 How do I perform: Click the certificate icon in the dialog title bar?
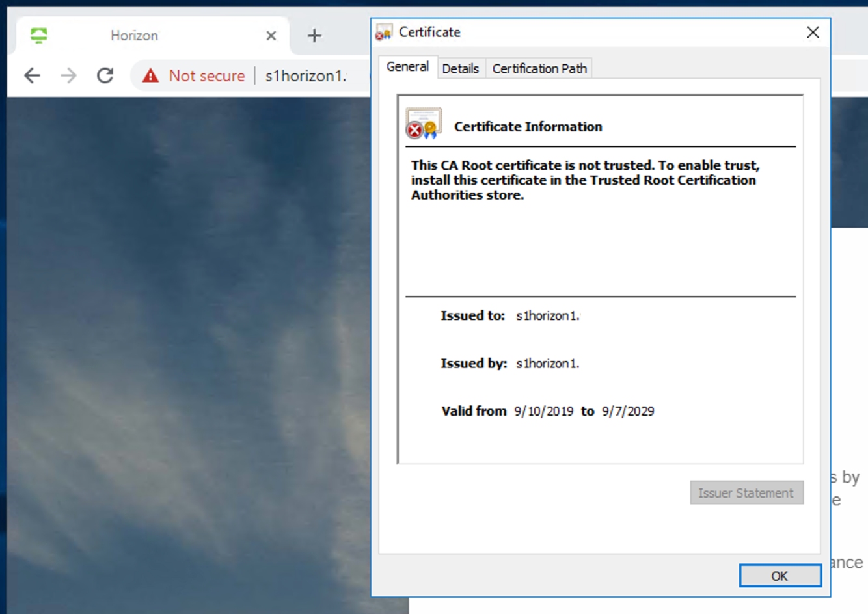tap(383, 31)
